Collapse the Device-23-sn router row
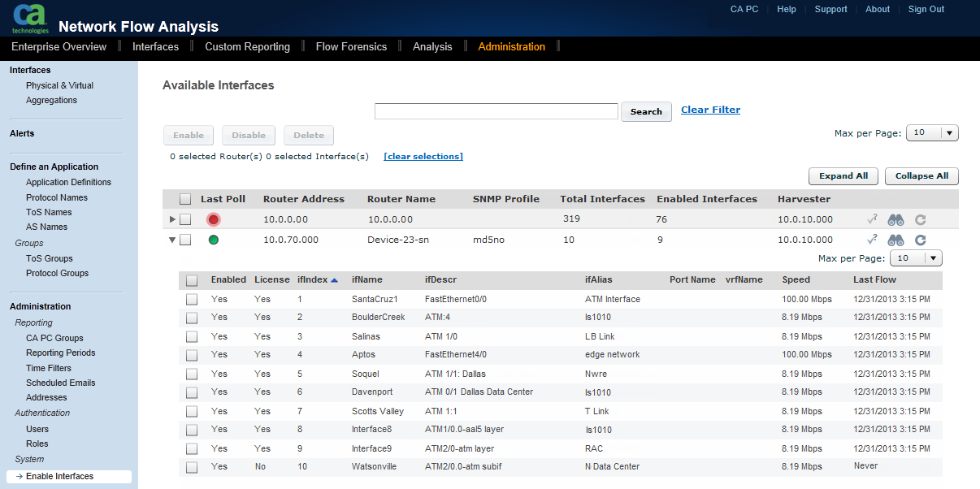This screenshot has height=489, width=980. (x=172, y=240)
